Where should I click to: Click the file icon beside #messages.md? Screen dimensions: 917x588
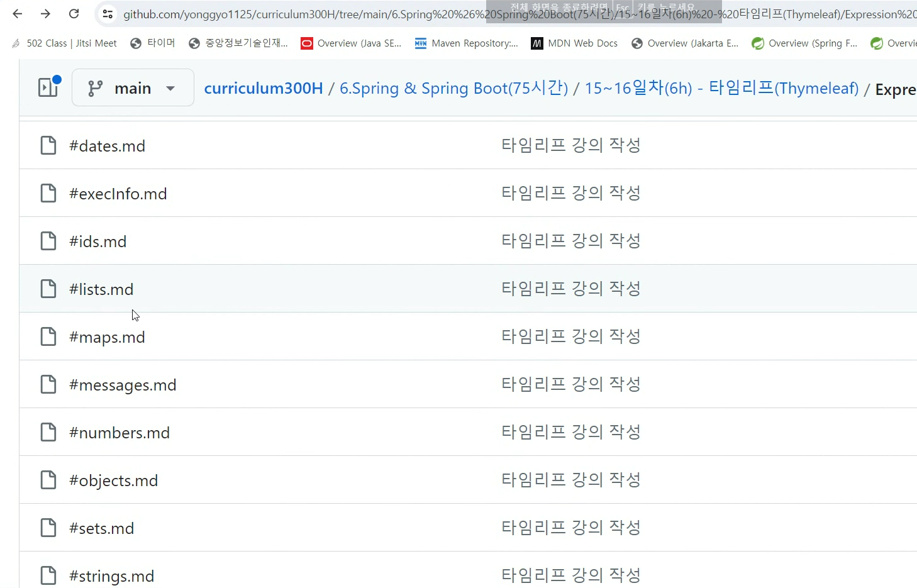[48, 384]
